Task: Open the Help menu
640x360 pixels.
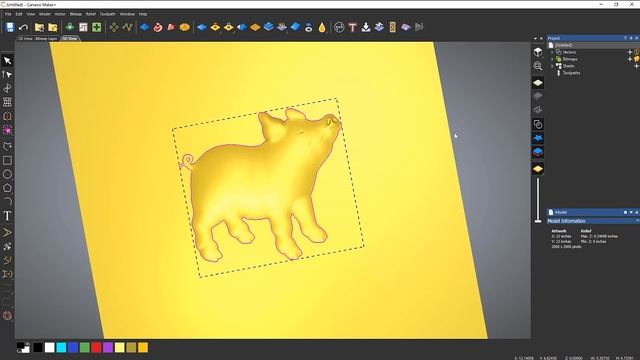Action: coord(143,14)
